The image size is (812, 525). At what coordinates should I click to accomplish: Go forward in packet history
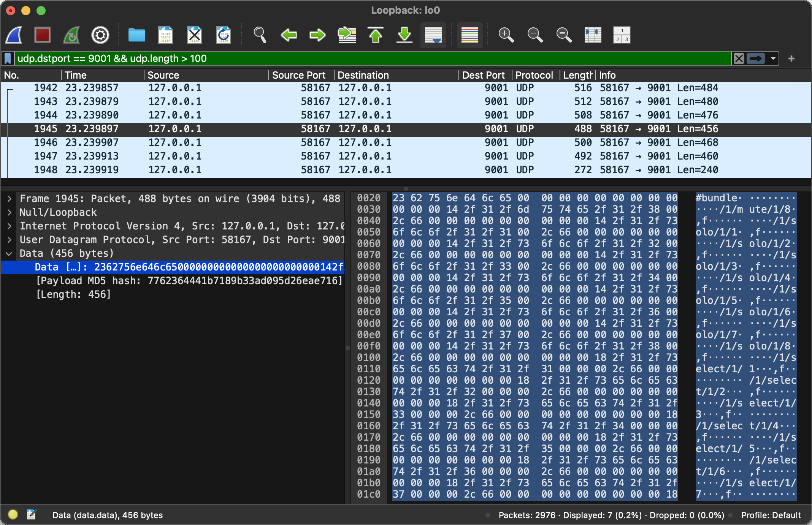[318, 35]
